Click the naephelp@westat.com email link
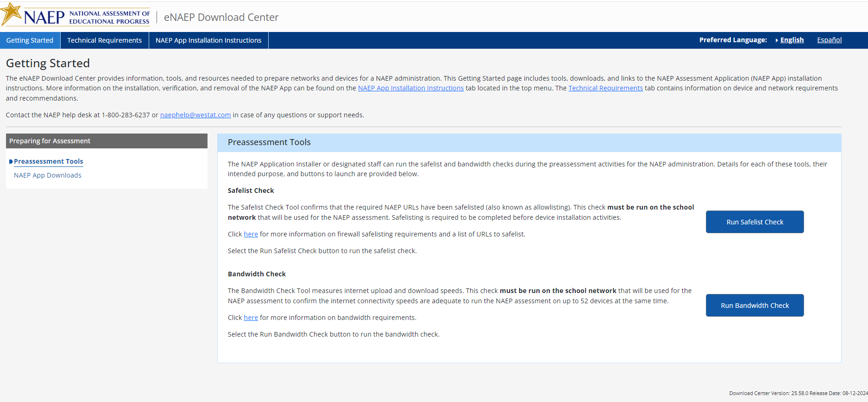 (x=195, y=115)
